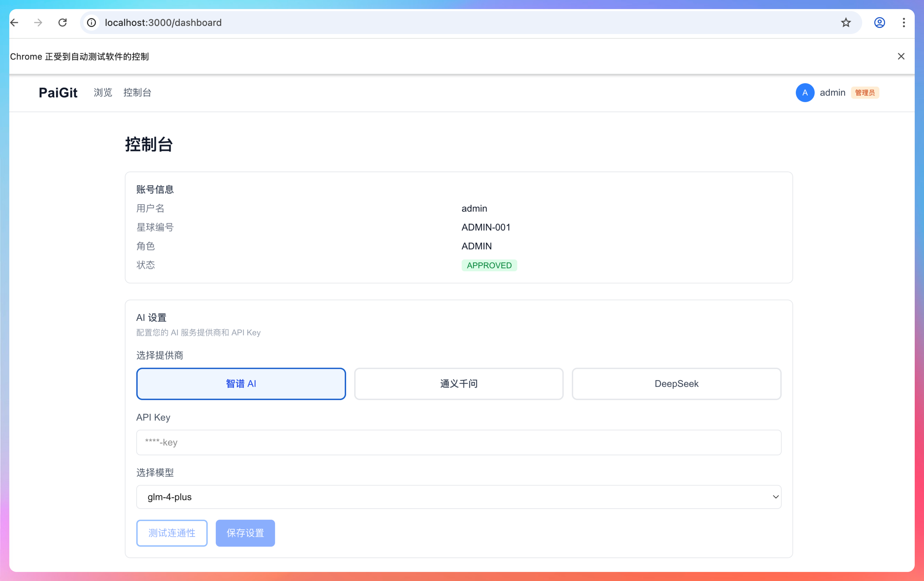
Task: Open the Chrome profile icon
Action: click(879, 23)
